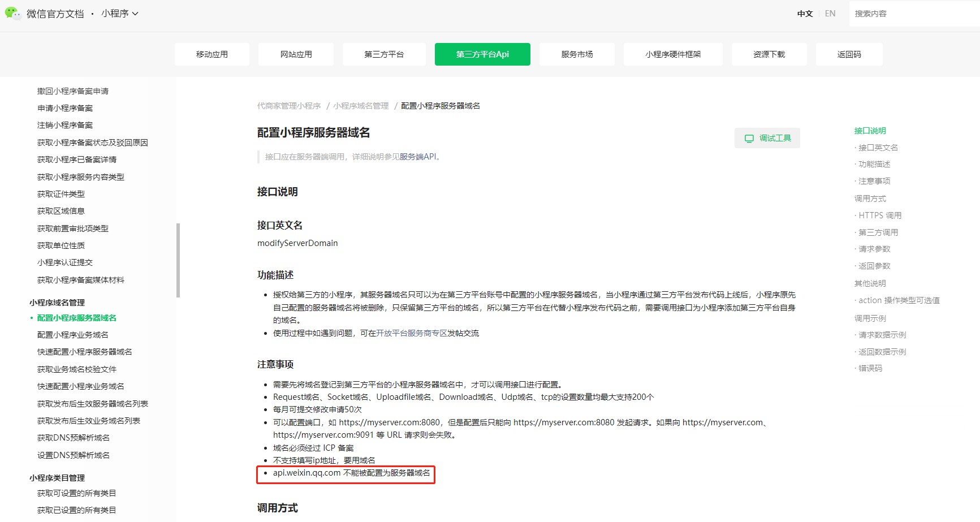
Task: Jump to HTTPS 调用 in the page outline
Action: (880, 215)
